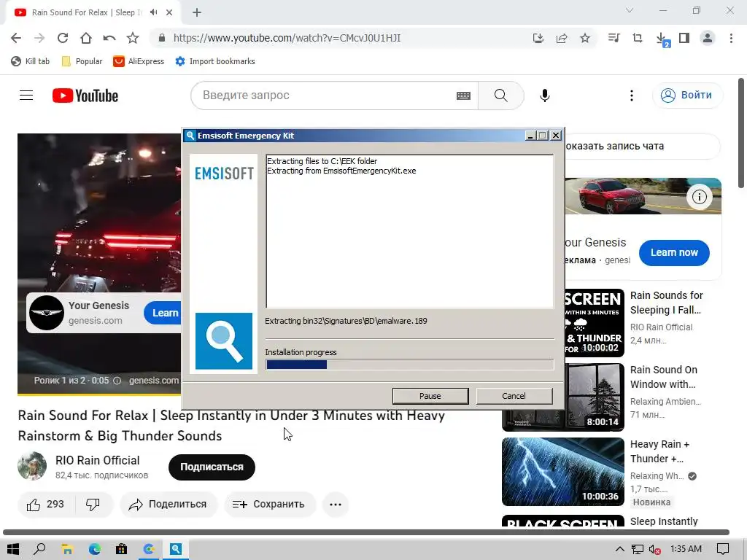Open the tab search chevron in the title bar
747x560 pixels.
[630, 10]
